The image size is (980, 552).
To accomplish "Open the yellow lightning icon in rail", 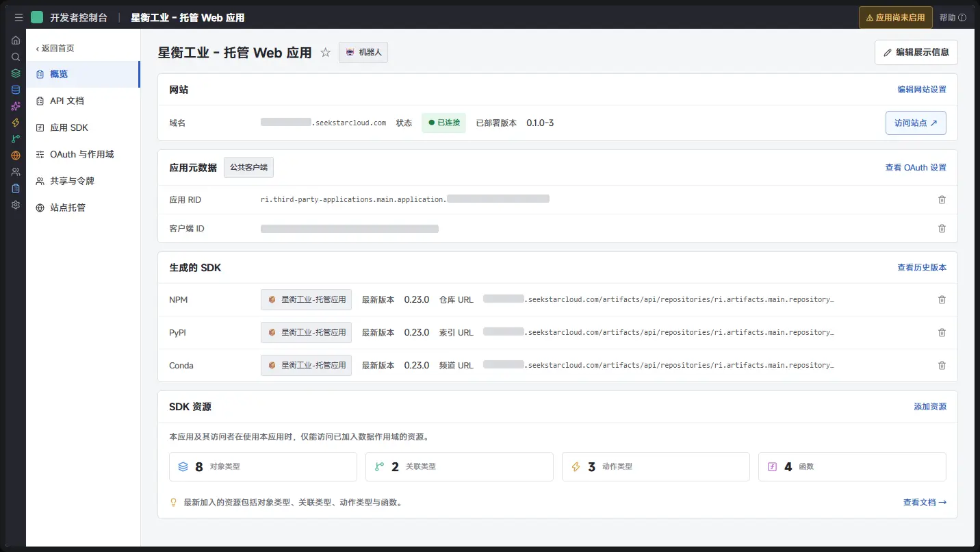I will (x=16, y=123).
